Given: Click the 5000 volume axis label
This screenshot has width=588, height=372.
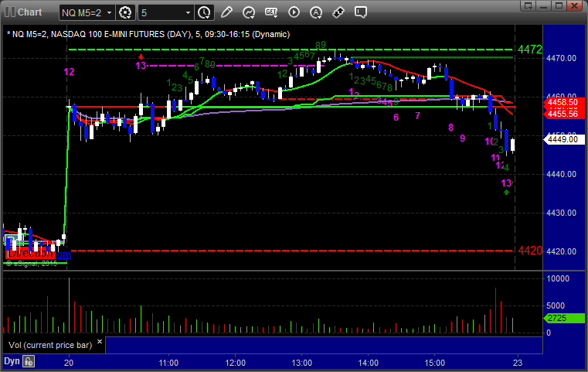Looking at the screenshot, I should pyautogui.click(x=555, y=305).
